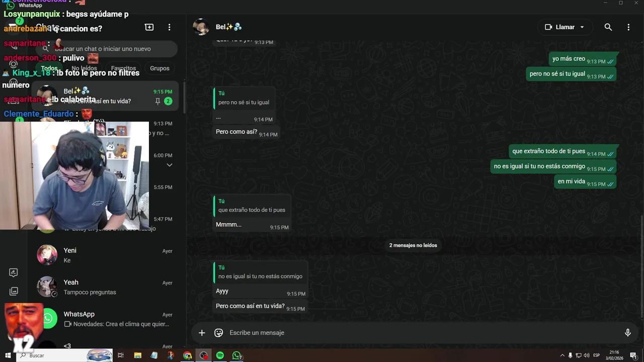Filter chats by the Favoritos tab
Image resolution: width=644 pixels, height=362 pixels.
(123, 68)
